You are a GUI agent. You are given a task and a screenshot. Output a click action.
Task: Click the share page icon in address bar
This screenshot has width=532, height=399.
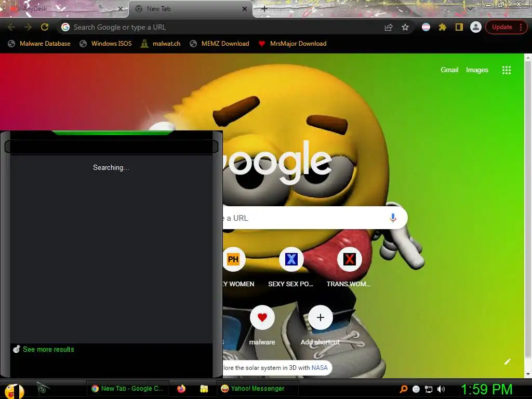(x=389, y=28)
